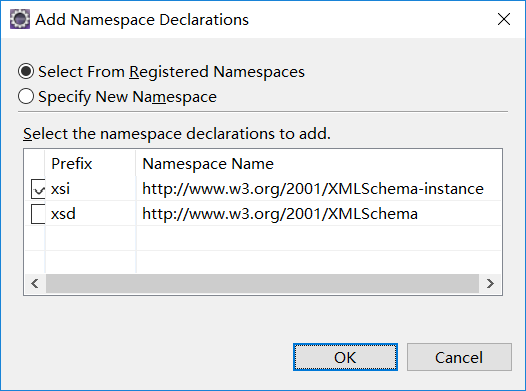Image resolution: width=526 pixels, height=391 pixels.
Task: Click the Cancel button
Action: (x=459, y=357)
